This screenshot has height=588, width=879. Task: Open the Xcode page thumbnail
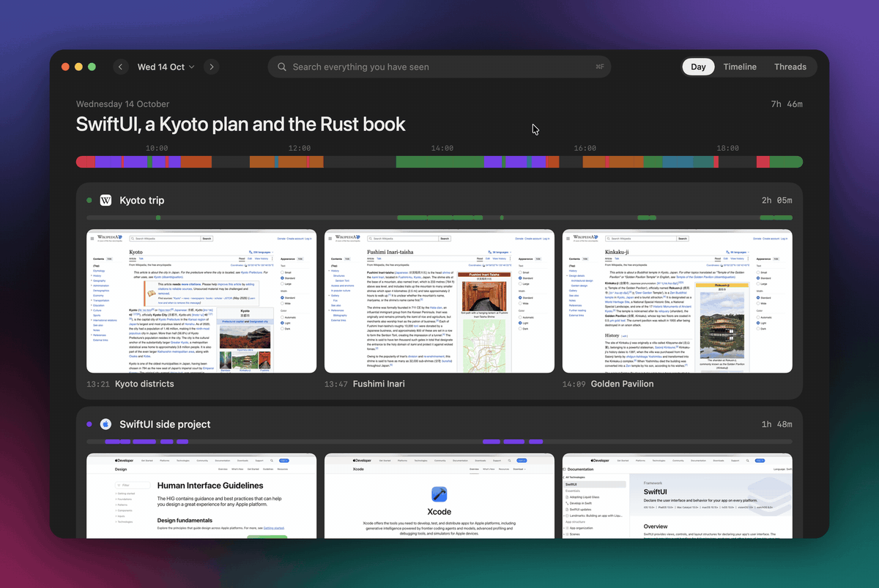[x=439, y=496]
